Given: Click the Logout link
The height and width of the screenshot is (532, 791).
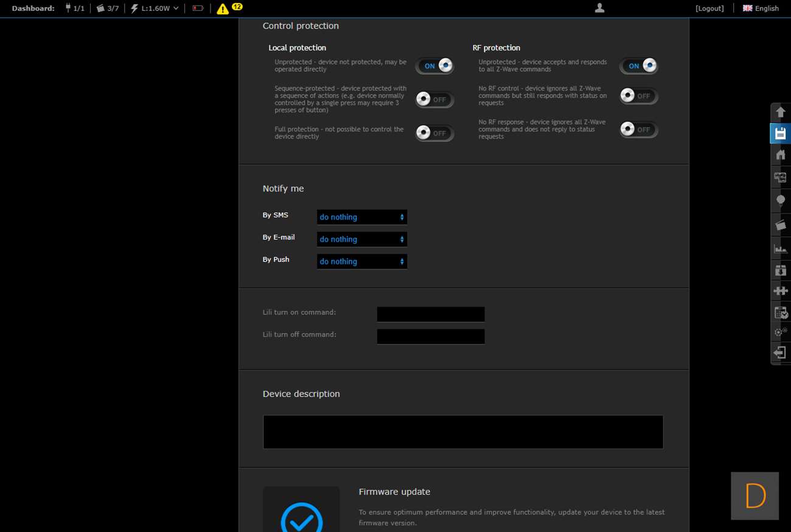Looking at the screenshot, I should click(x=709, y=9).
